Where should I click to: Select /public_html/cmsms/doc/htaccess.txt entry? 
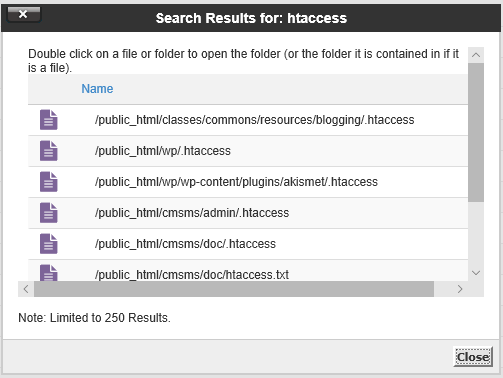tap(192, 275)
